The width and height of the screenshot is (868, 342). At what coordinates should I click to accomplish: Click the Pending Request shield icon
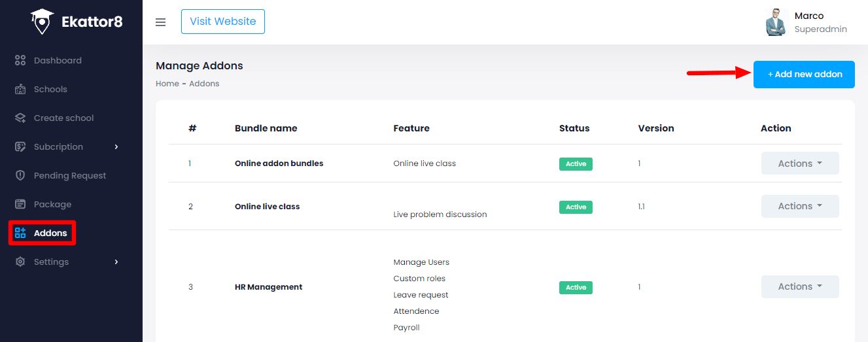[20, 175]
